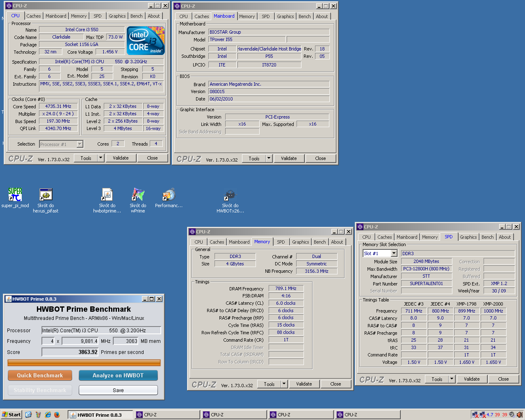Switch to HWBOT Prime 0.8.3 taskbar button
Screen dimensions: 525x420
point(100,415)
